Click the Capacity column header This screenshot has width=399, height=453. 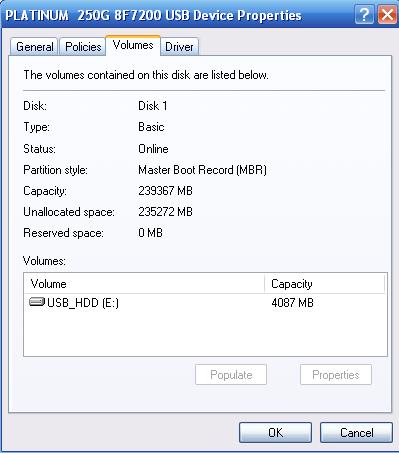[325, 284]
